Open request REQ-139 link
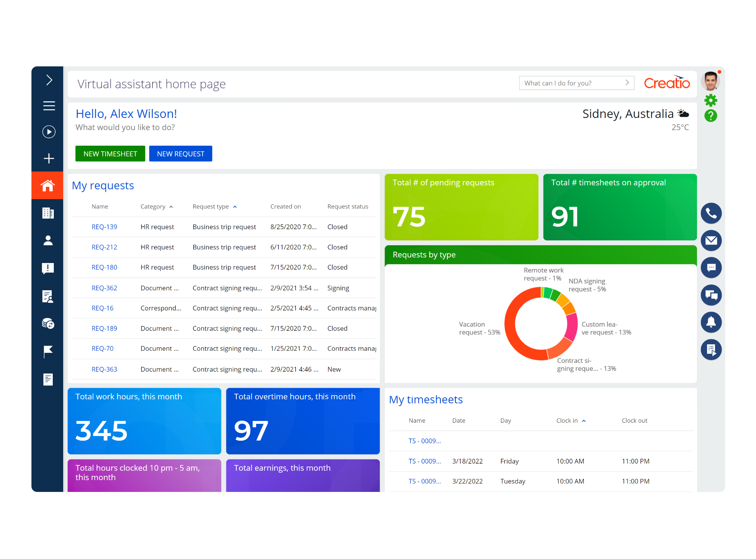 [104, 227]
